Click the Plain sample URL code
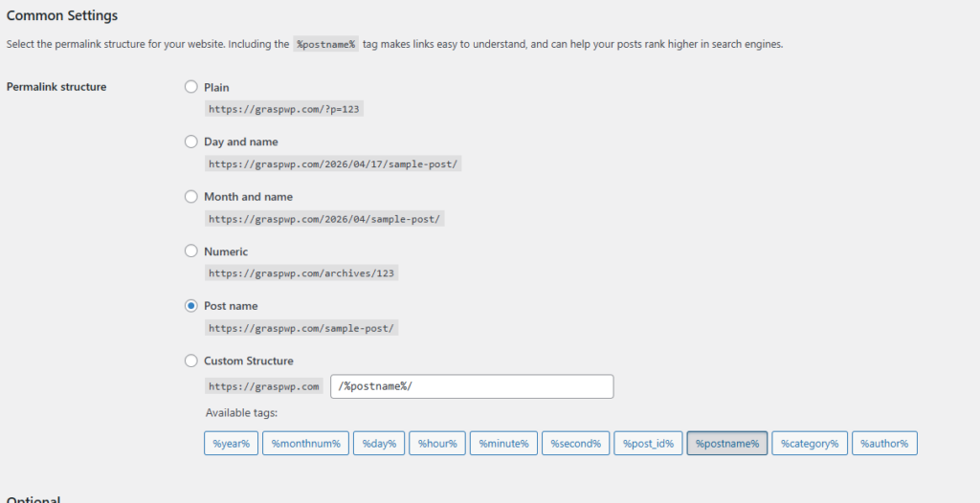 tap(284, 109)
